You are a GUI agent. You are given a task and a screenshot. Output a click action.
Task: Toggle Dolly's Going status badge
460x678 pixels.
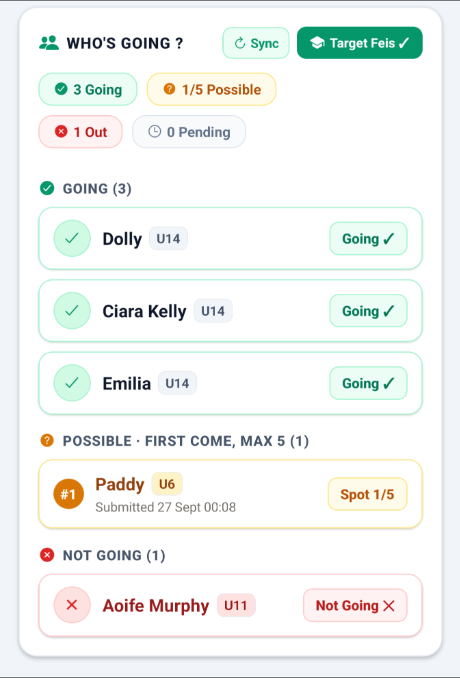pos(368,239)
